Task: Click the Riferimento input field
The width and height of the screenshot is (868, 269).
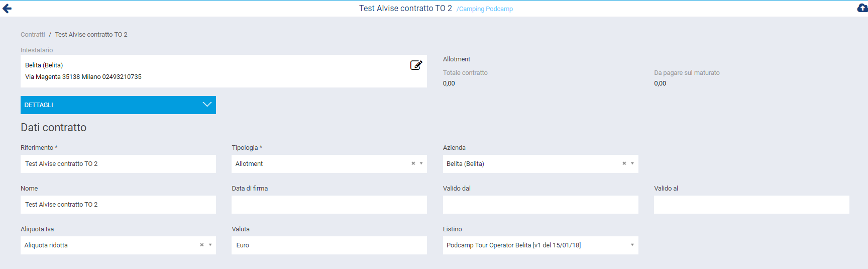Action: click(x=118, y=164)
